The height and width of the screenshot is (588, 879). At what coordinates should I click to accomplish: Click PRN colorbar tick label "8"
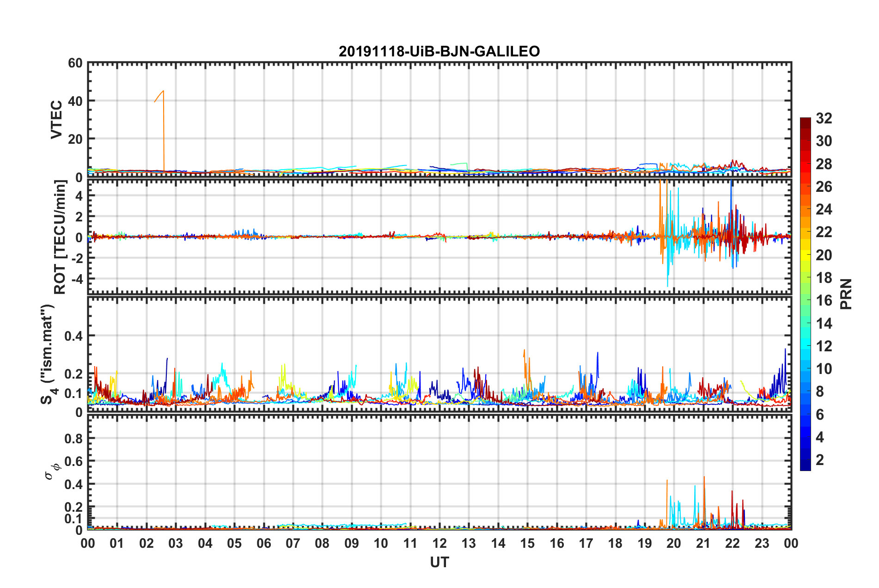820,392
